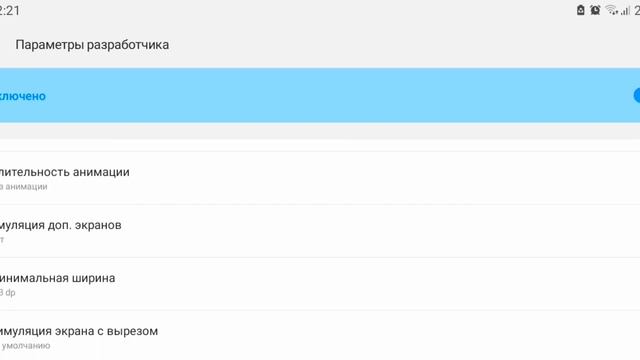Open 'Эмуляция экрана с вырезом' options
Viewport: 640px width, 360px height.
click(x=320, y=336)
